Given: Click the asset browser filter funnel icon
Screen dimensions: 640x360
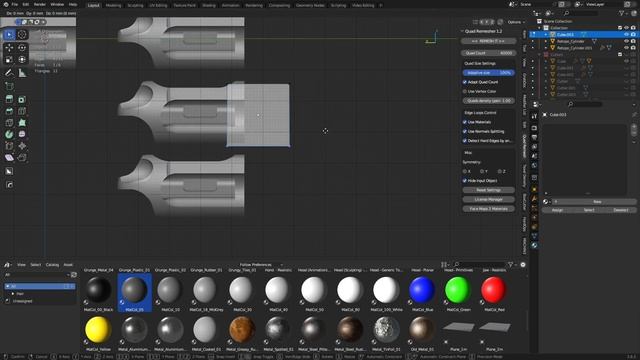Looking at the screenshot, I should coord(510,265).
